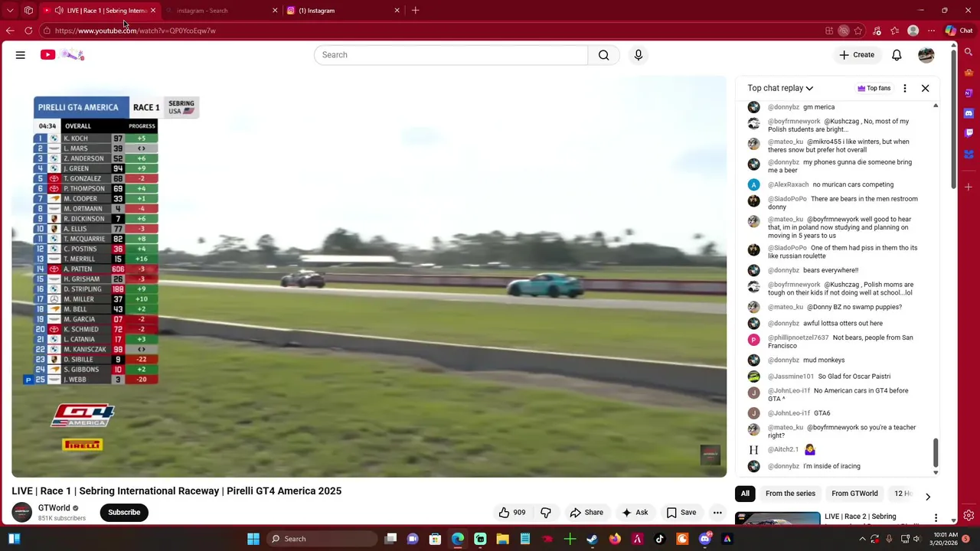
Task: Click the video player to pause
Action: [x=369, y=276]
